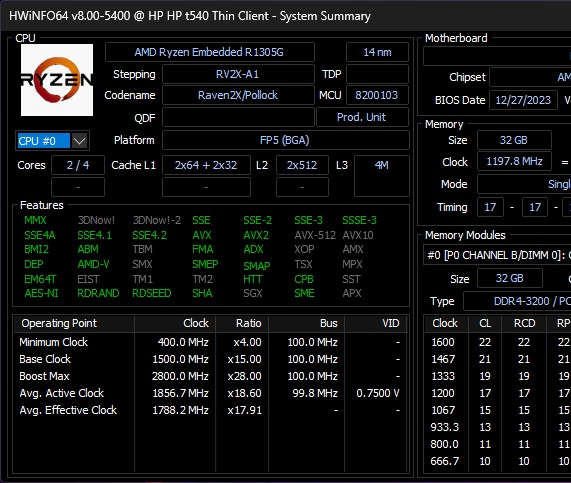Click the empty QDF field
Image resolution: width=571 pixels, height=483 pixels.
(x=238, y=117)
